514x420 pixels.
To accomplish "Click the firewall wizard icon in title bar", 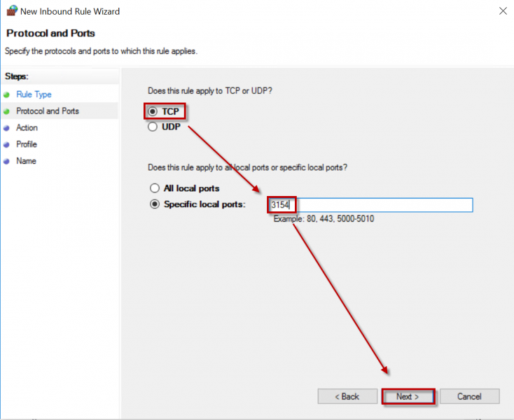I will click(12, 11).
